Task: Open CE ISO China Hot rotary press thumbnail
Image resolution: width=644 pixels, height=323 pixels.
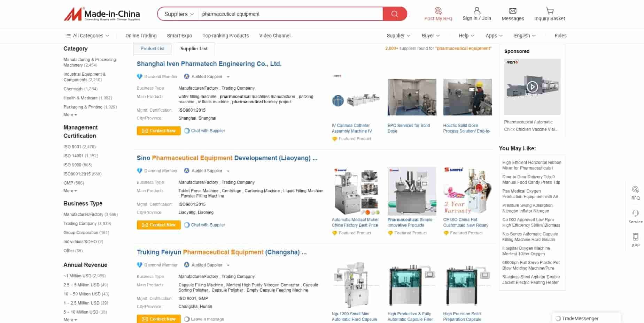Action: click(467, 190)
